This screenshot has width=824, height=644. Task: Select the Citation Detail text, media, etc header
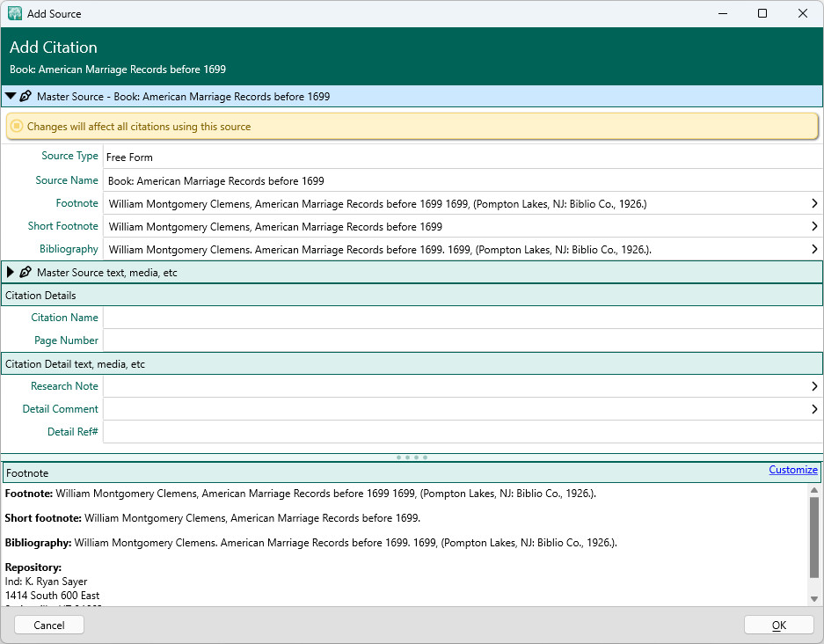(412, 364)
